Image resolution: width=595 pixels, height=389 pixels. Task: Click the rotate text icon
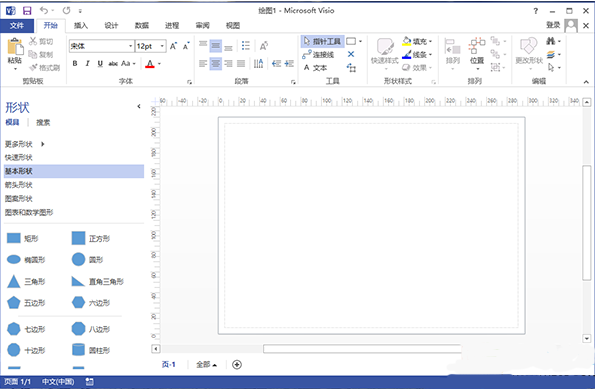pos(264,46)
